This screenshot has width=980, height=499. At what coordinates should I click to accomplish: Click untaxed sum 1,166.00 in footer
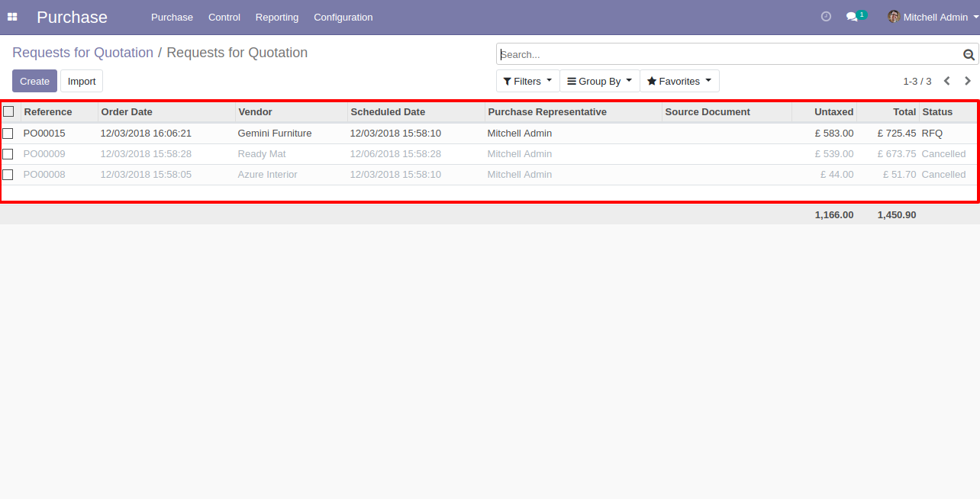[834, 215]
